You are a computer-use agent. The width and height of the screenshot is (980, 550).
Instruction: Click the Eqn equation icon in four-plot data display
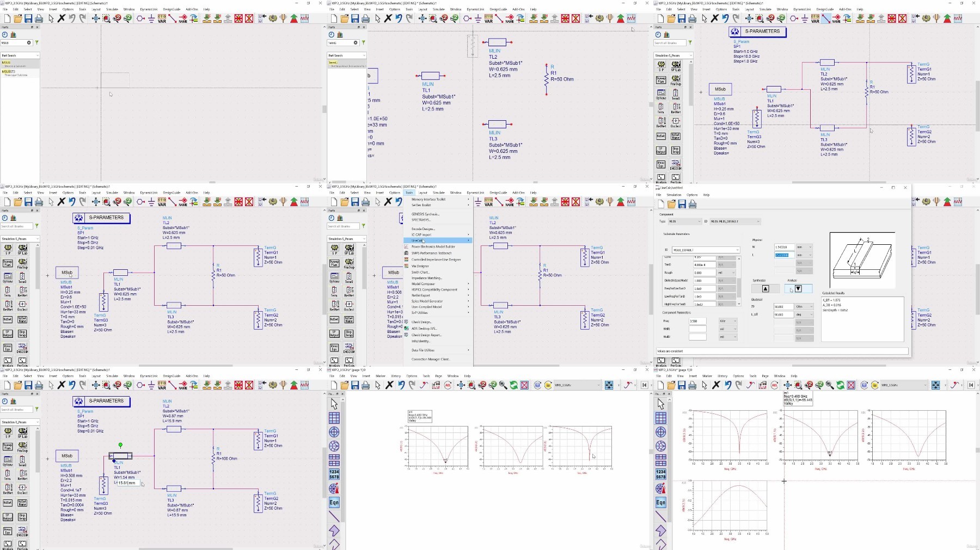[x=661, y=503]
